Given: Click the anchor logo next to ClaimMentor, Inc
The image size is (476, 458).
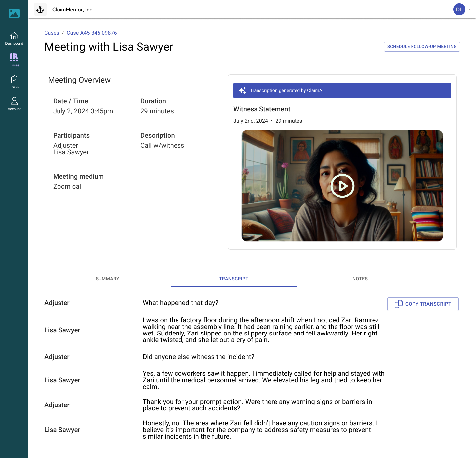Looking at the screenshot, I should [x=40, y=9].
